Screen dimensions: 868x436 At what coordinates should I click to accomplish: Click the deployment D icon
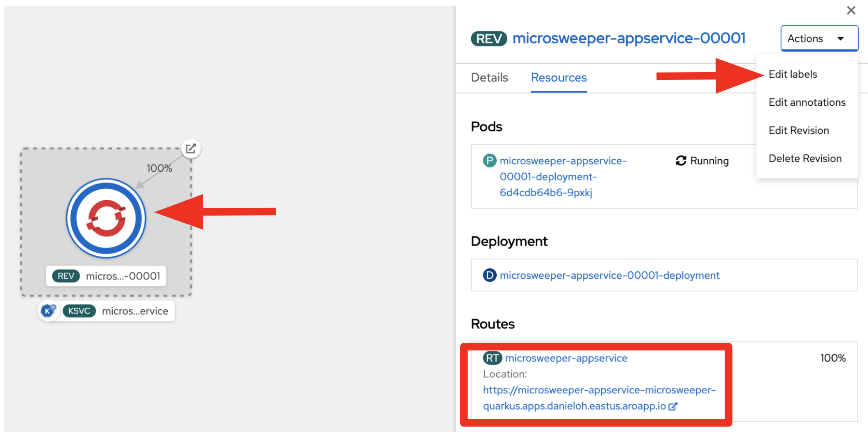489,275
